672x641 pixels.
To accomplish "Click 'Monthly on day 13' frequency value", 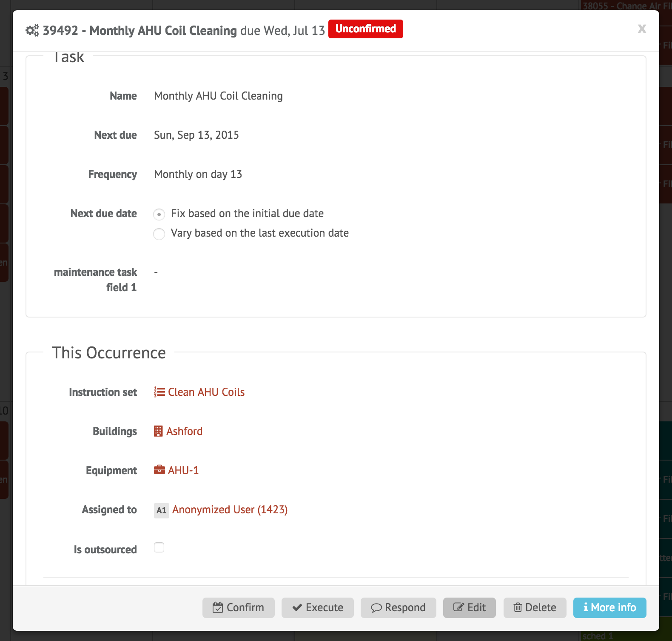I will tap(198, 175).
